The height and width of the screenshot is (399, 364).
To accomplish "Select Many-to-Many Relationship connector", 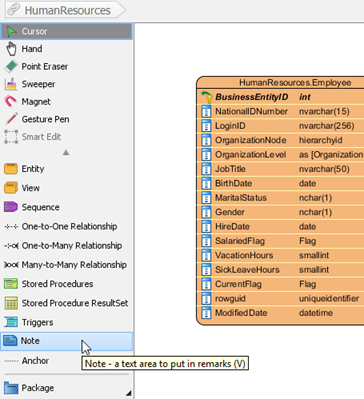I will [x=67, y=265].
